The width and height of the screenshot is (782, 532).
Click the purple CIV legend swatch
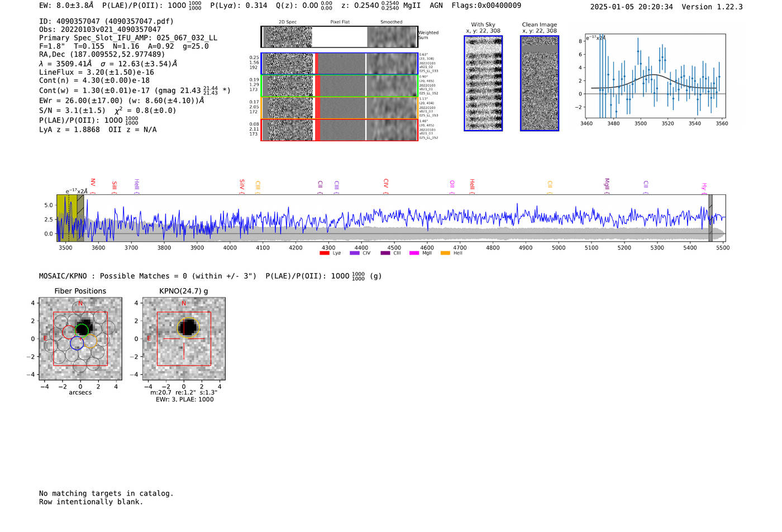click(354, 253)
